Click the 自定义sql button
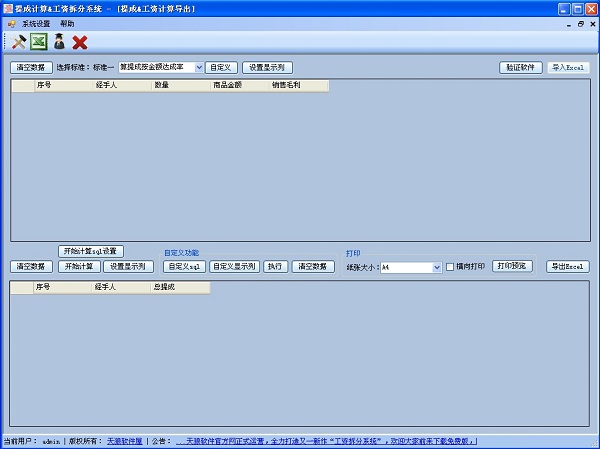Viewport: 600px width, 449px height. 184,266
